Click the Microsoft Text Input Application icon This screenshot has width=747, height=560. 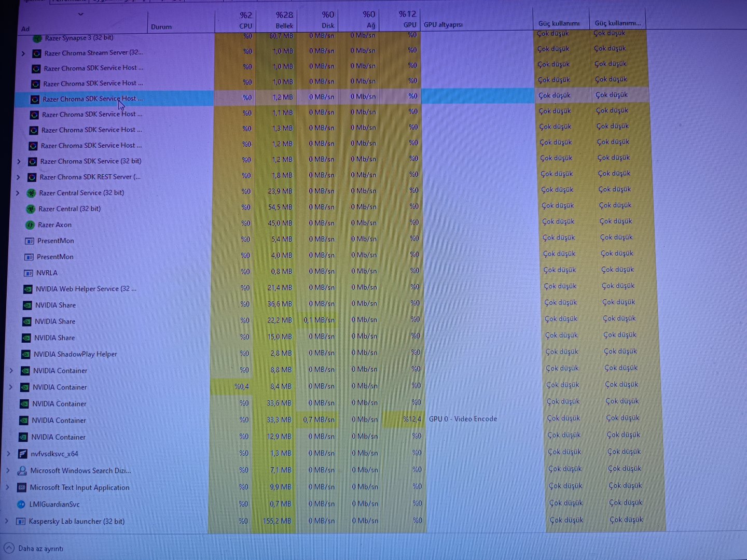22,488
